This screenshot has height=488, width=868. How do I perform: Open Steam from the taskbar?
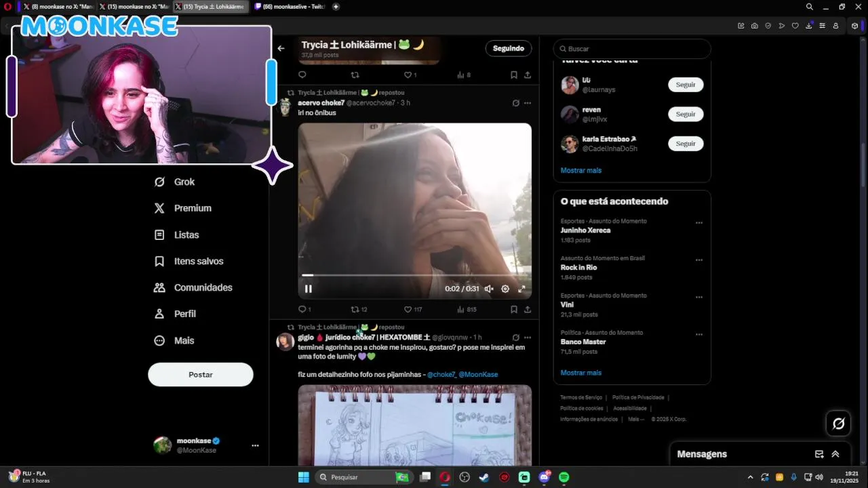484,477
